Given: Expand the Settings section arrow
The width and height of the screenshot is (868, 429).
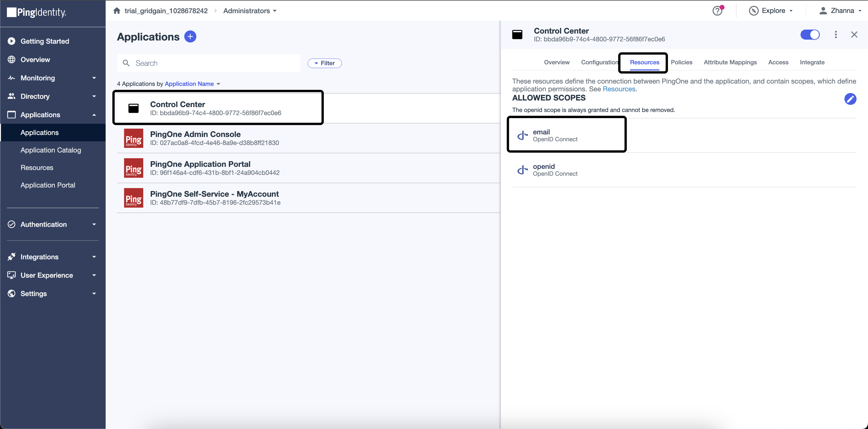Looking at the screenshot, I should coord(94,293).
